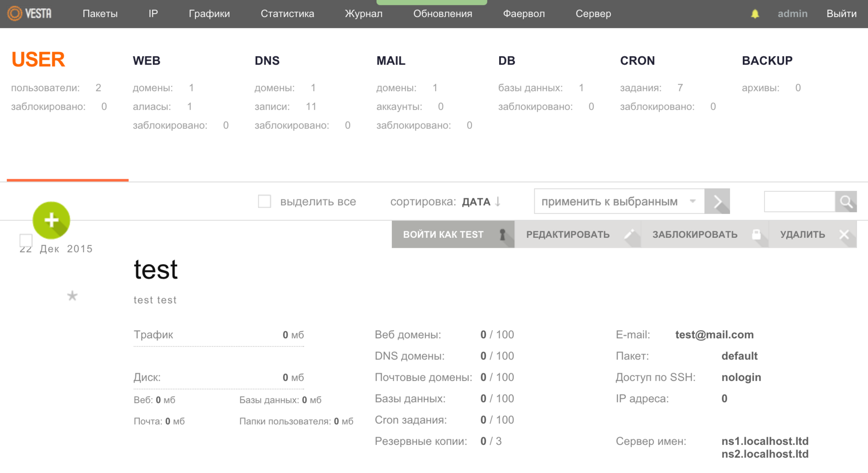This screenshot has width=868, height=473.
Task: Toggle sort direction arrow next to ДАТА
Action: click(x=498, y=202)
